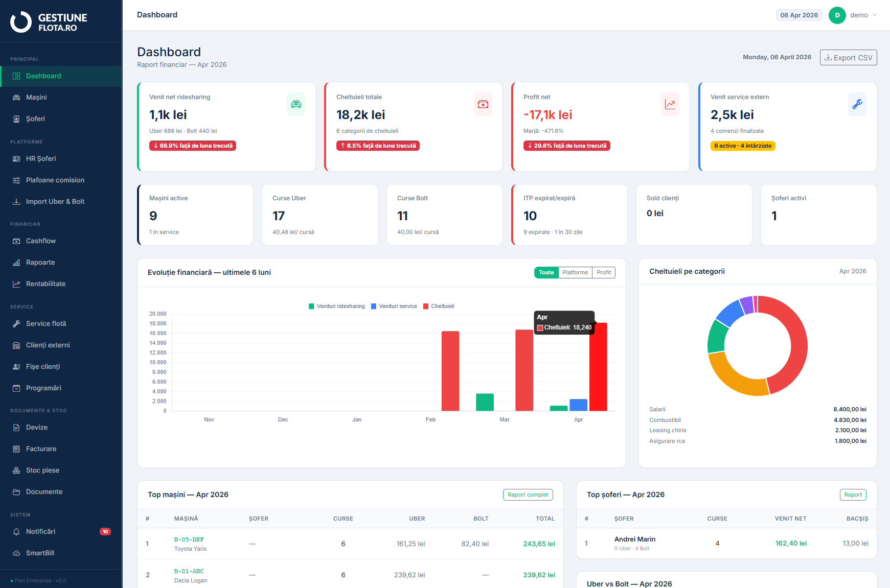This screenshot has height=588, width=890.
Task: Click the red 10 notifications badge
Action: 105,532
